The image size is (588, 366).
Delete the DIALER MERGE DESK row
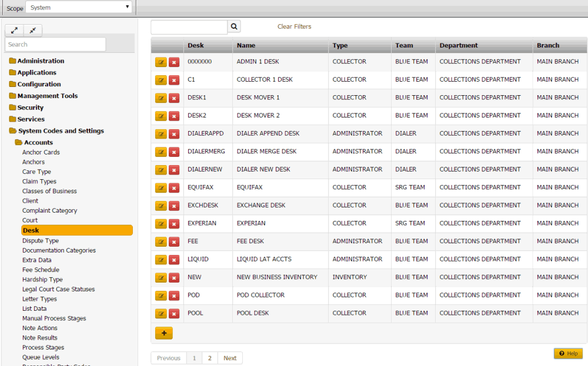point(174,152)
